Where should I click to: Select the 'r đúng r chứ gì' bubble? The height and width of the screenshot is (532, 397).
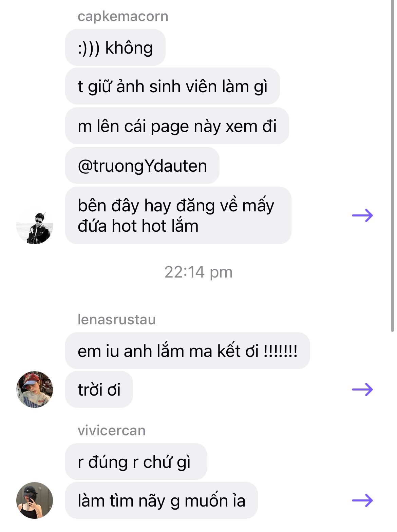[x=136, y=462]
